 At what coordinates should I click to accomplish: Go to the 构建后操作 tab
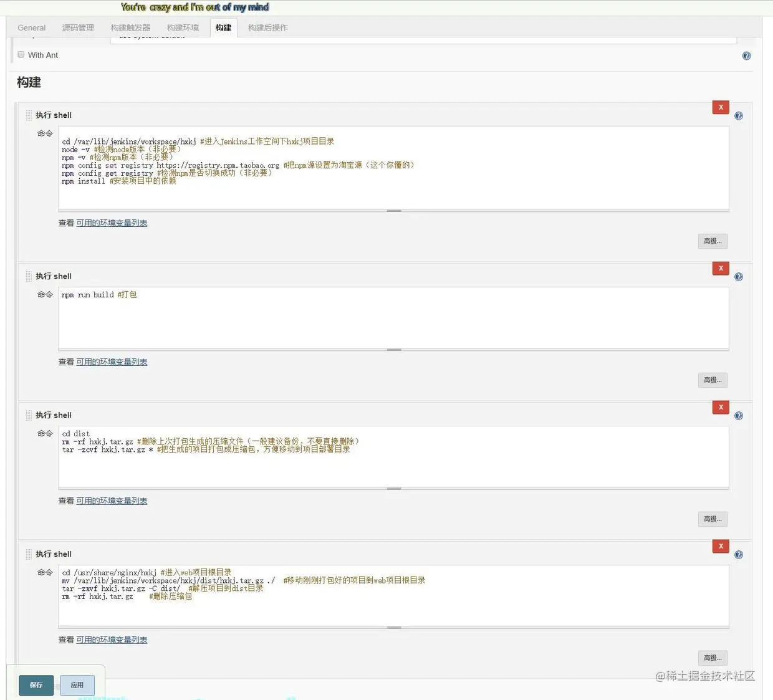click(268, 27)
